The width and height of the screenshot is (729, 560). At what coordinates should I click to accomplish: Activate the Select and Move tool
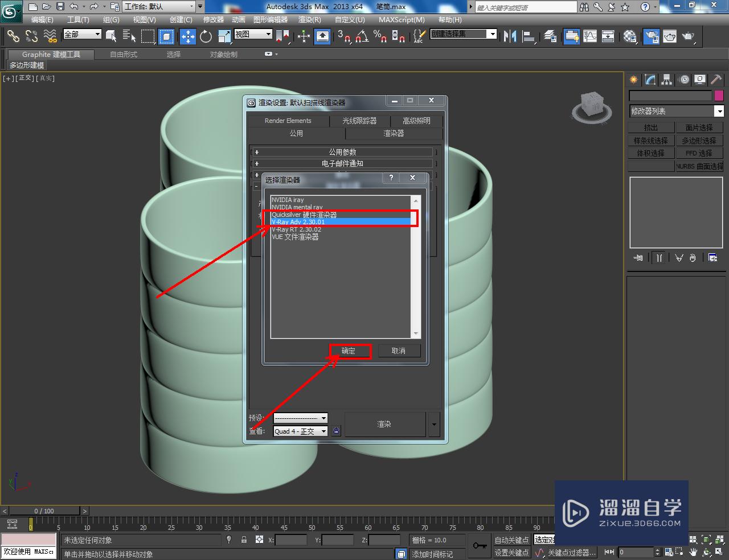187,36
